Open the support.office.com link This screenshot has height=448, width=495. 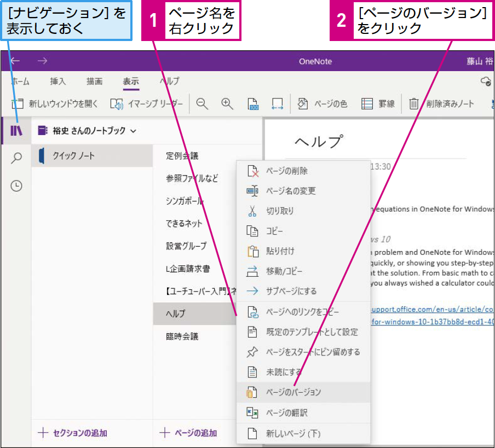(x=432, y=309)
